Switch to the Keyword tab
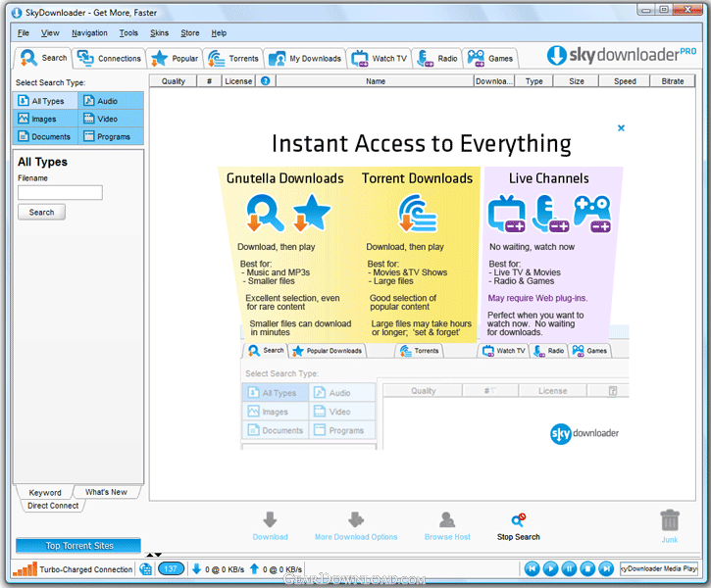711x588 pixels. [x=45, y=492]
